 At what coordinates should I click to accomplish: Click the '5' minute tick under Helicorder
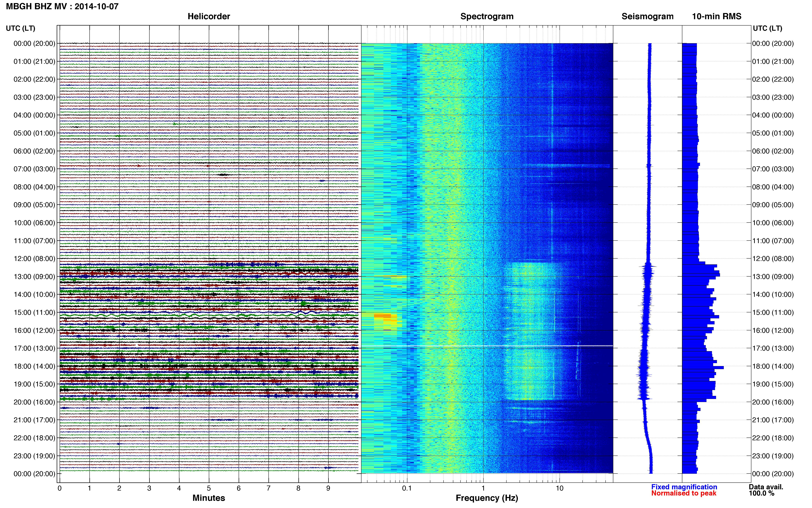[x=209, y=488]
